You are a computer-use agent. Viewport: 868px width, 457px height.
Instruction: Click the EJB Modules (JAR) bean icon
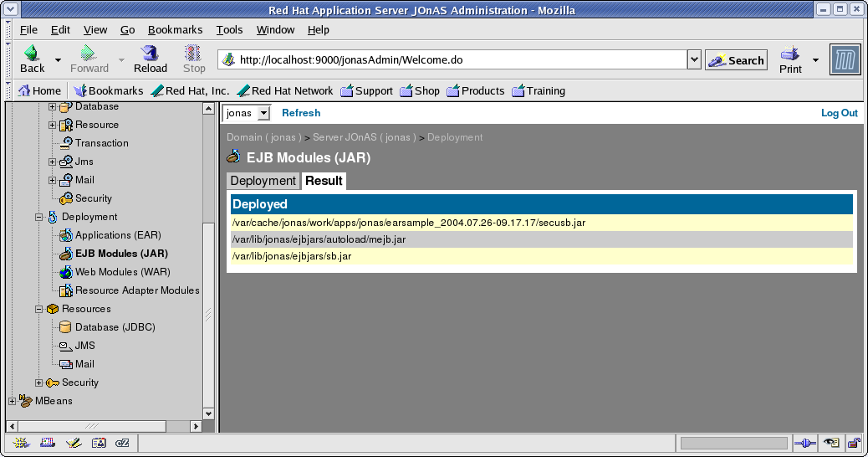pyautogui.click(x=66, y=253)
